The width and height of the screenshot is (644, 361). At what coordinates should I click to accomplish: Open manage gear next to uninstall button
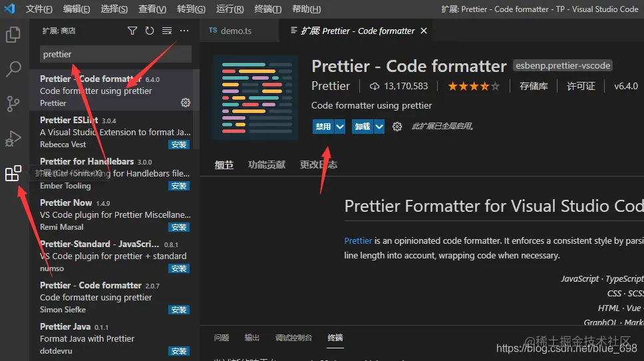397,127
